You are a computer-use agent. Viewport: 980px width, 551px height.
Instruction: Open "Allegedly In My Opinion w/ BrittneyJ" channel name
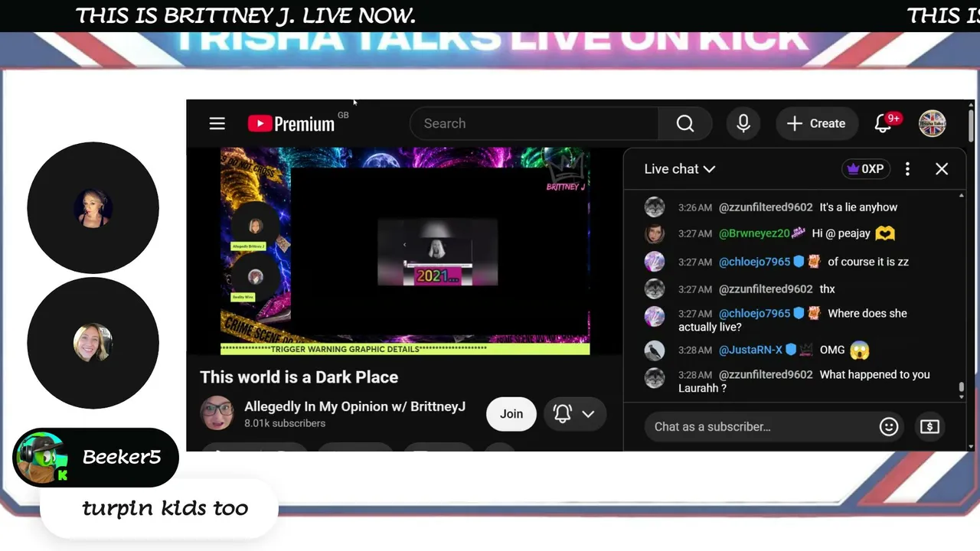[x=354, y=406]
